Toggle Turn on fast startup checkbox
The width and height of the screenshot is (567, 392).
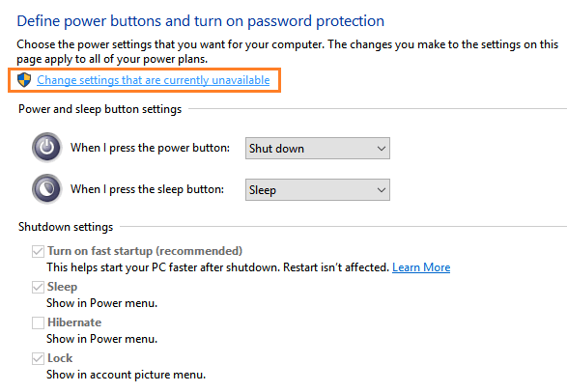[38, 251]
